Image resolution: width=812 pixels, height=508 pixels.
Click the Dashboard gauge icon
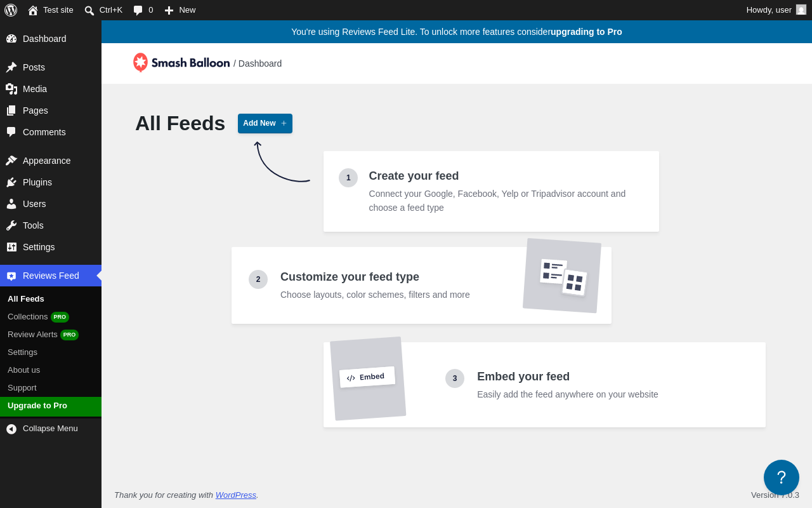point(11,39)
